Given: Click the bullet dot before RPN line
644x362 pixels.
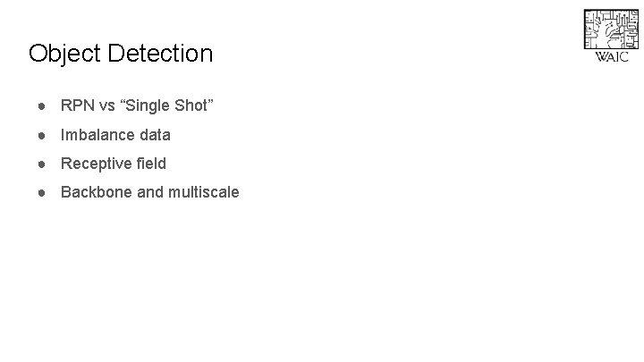Looking at the screenshot, I should click(42, 107).
